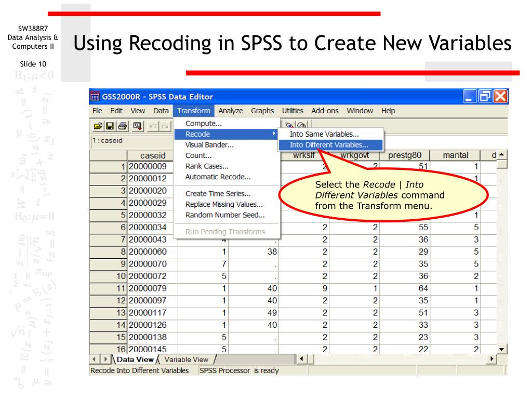Click the wrkgovt column header
This screenshot has height=399, width=532.
pos(354,155)
